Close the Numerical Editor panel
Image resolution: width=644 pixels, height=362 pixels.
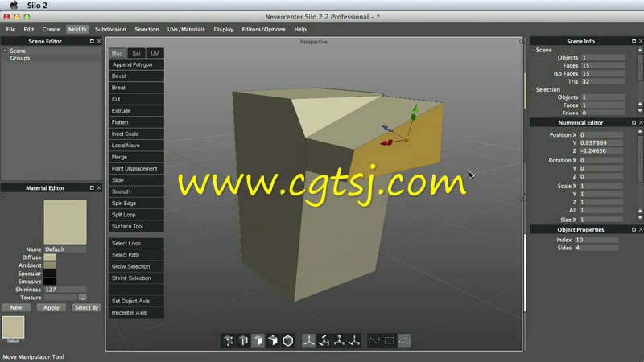[641, 122]
